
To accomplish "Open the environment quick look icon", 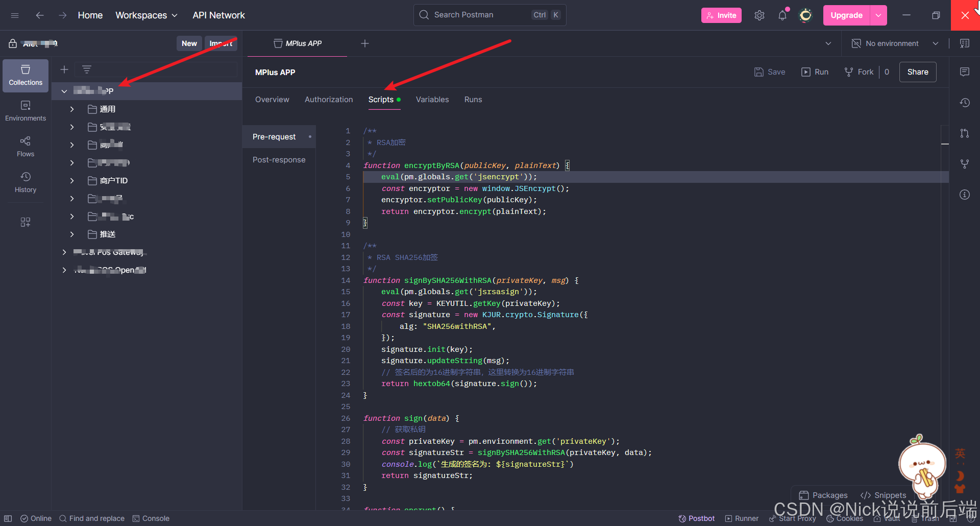I will pyautogui.click(x=965, y=43).
